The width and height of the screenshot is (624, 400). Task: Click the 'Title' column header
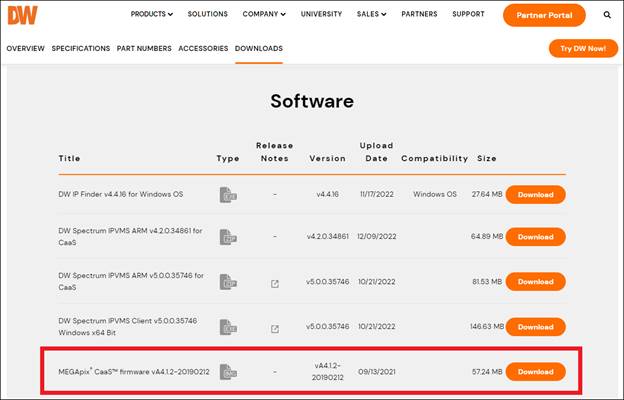[x=69, y=158]
